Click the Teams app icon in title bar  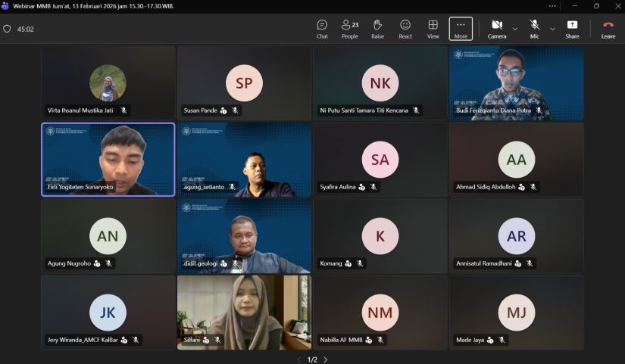[x=6, y=5]
